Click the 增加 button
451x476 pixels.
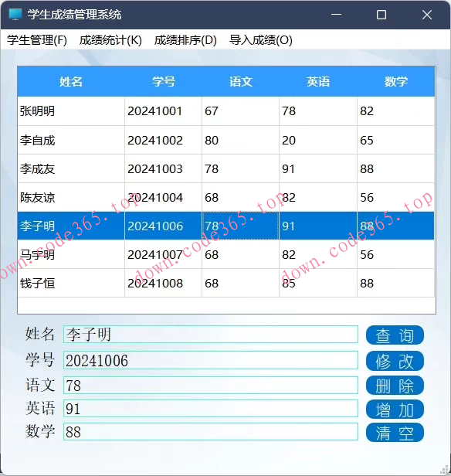[x=395, y=410]
